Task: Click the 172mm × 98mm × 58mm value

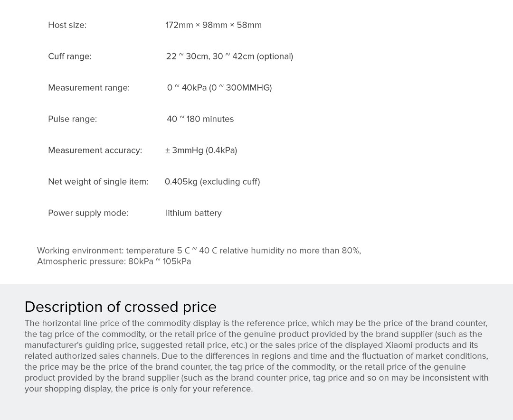Action: pos(213,25)
